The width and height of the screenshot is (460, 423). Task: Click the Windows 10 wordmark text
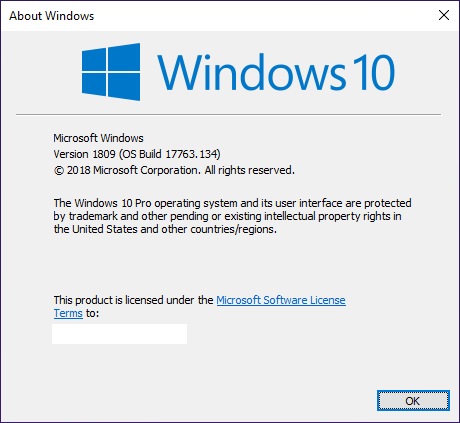(x=276, y=72)
